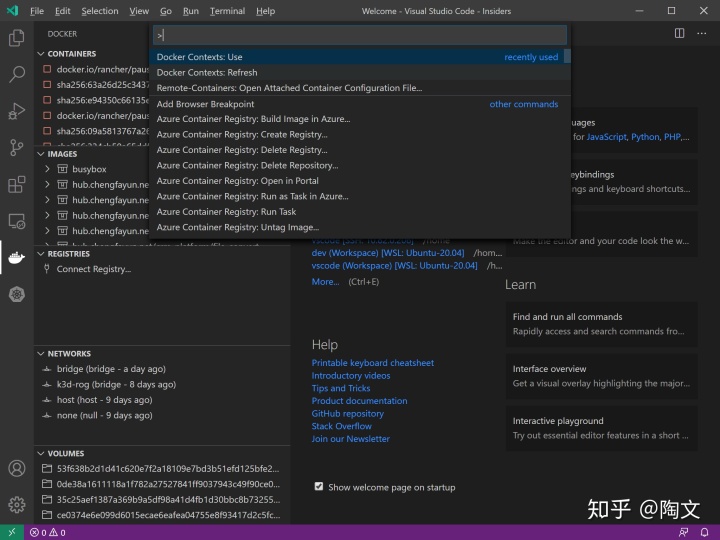Screen dimensions: 720x540
Task: Open Interactive playground card
Action: [x=602, y=428]
